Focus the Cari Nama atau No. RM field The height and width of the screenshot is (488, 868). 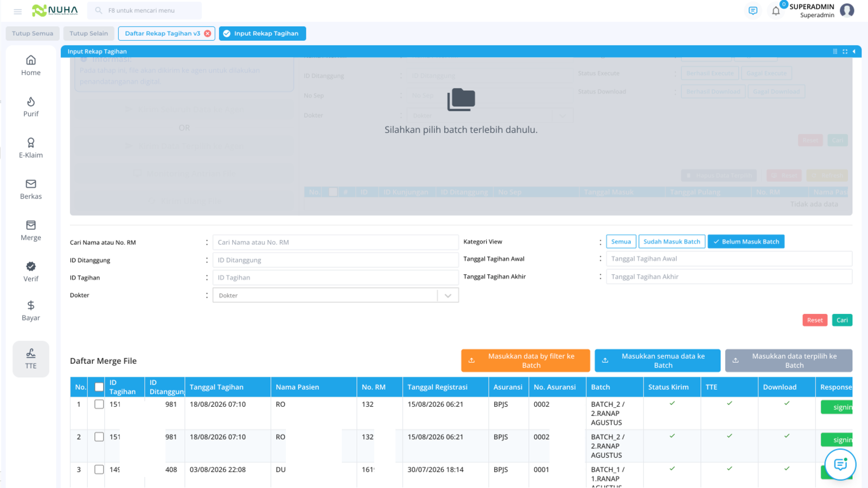(335, 242)
